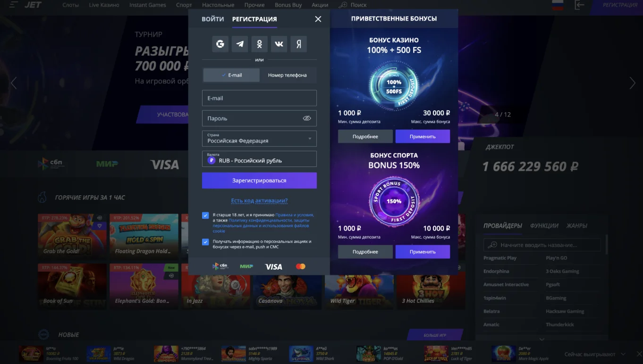Register via the VK icon

click(279, 43)
